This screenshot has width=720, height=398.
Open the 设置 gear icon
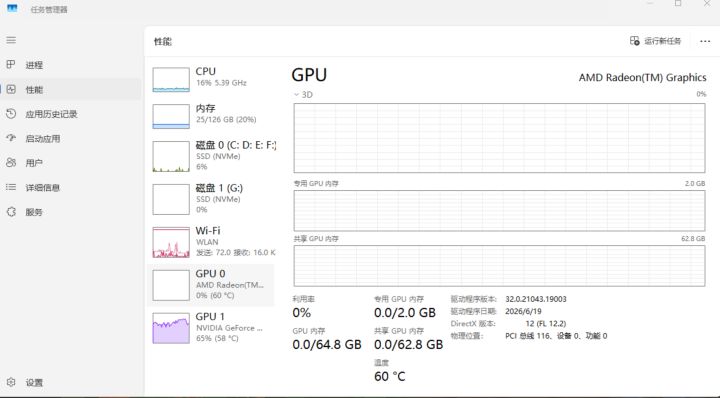[x=11, y=382]
